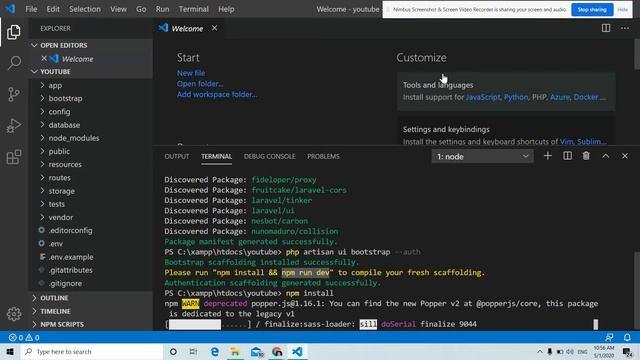Expand the storage folder
This screenshot has height=360, width=640.
[x=90, y=191]
